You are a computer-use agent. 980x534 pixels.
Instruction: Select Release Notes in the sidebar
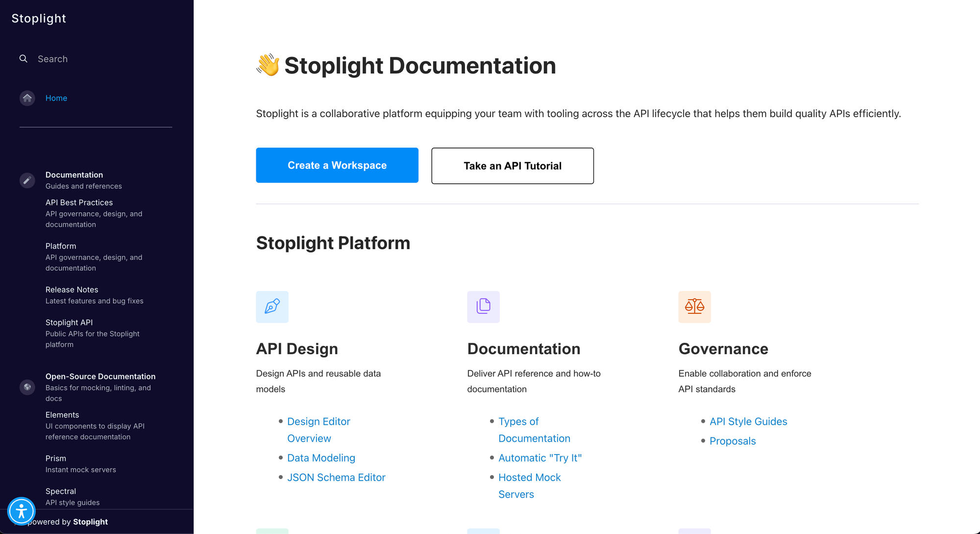(x=72, y=289)
